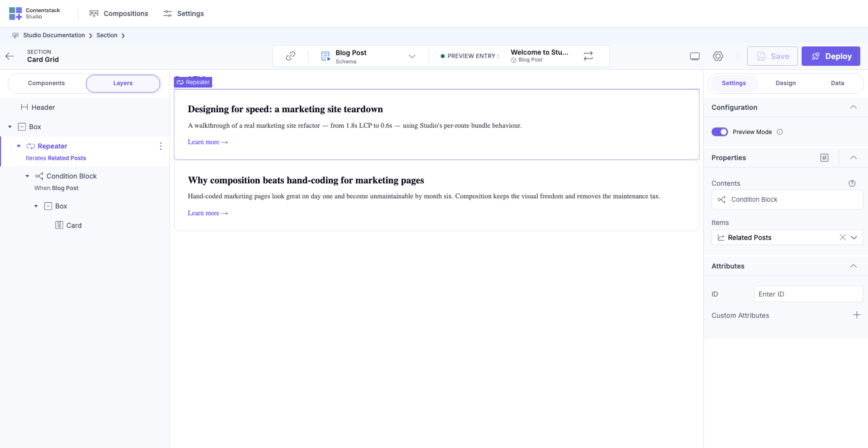Open the Repeater layer options menu
The height and width of the screenshot is (448, 868).
[x=161, y=146]
